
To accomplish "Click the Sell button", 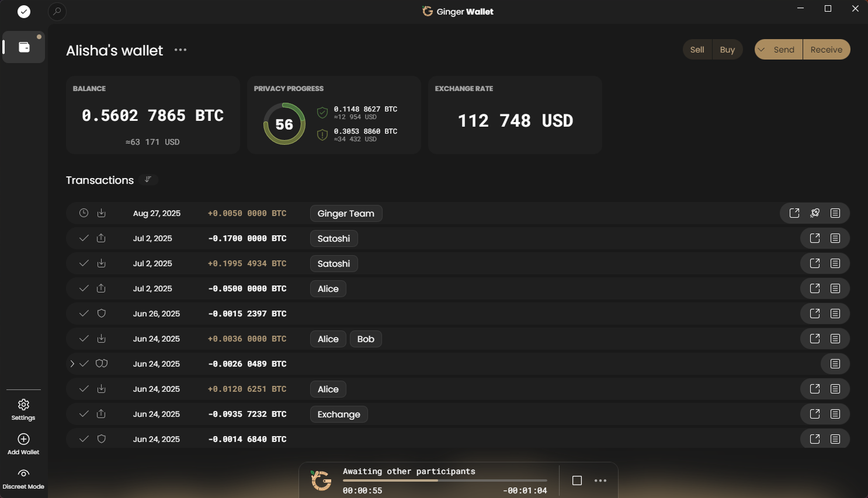I will click(697, 50).
